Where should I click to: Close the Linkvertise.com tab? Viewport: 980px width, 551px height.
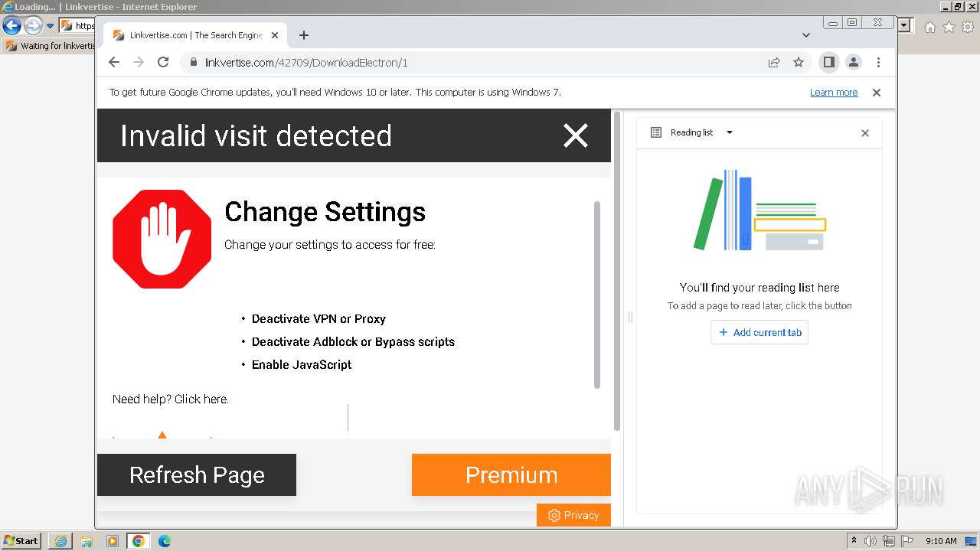tap(275, 35)
